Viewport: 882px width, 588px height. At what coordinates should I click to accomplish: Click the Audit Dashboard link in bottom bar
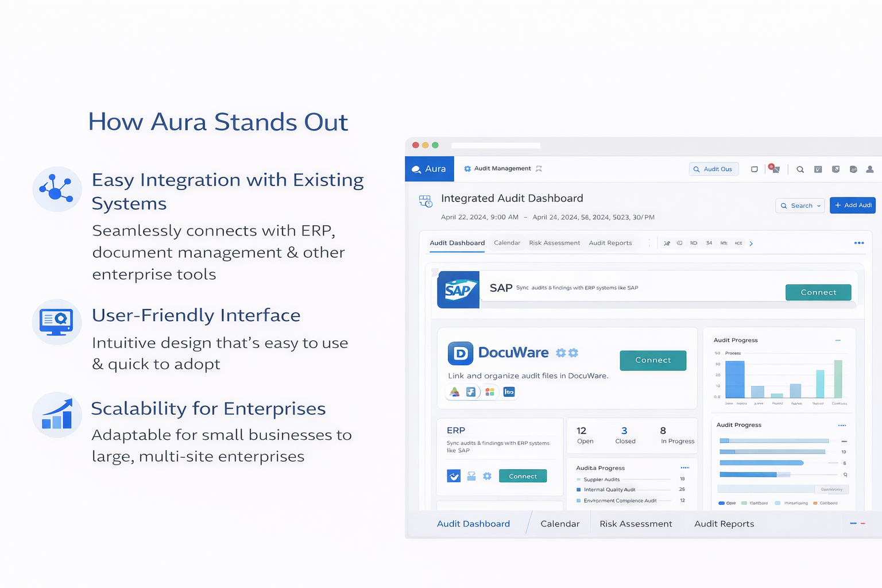pyautogui.click(x=473, y=523)
